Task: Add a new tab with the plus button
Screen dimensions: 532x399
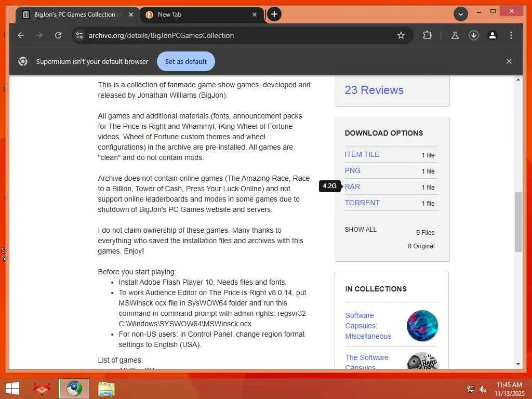Action: coord(274,14)
